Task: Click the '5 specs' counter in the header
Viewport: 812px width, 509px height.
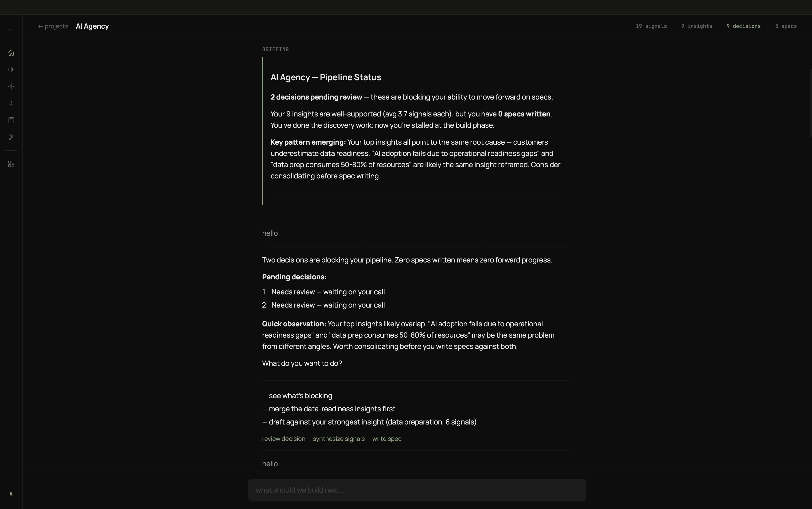Action: point(786,26)
